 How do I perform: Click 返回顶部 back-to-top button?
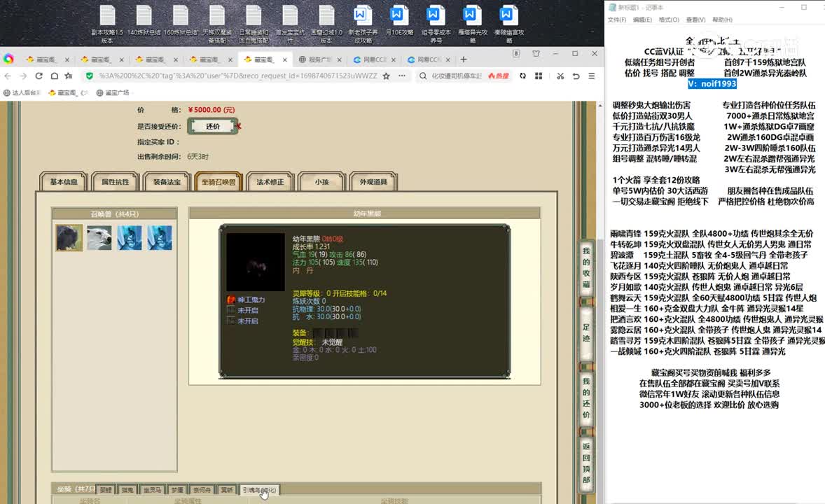click(586, 463)
